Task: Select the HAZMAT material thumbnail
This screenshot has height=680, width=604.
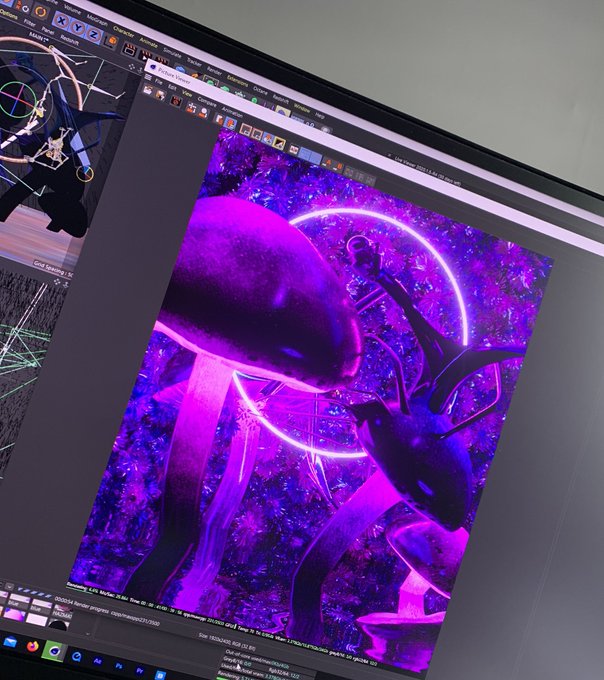Action: (x=62, y=612)
